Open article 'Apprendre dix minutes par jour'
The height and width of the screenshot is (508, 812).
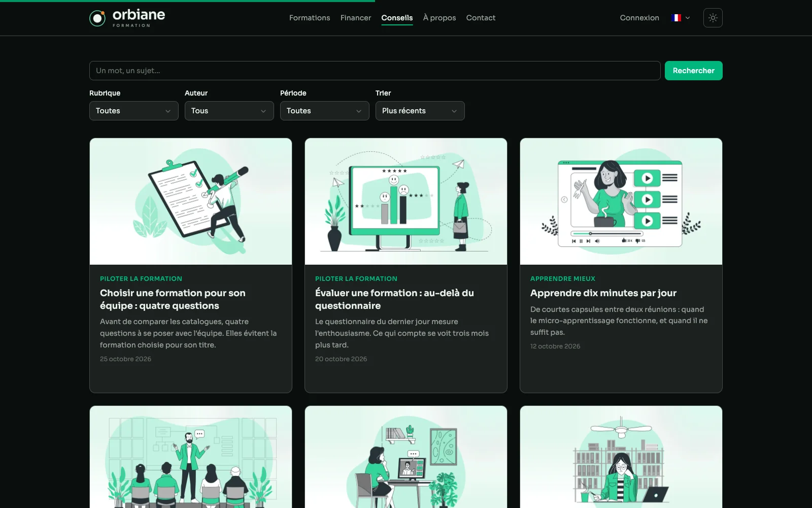[x=603, y=293]
